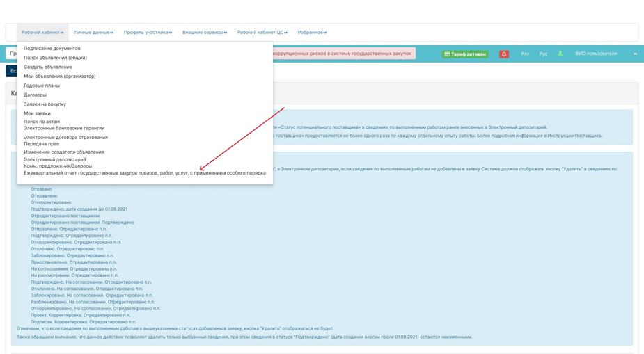
Task: Choose 'Создать объявление' from the menu
Action: [48, 67]
